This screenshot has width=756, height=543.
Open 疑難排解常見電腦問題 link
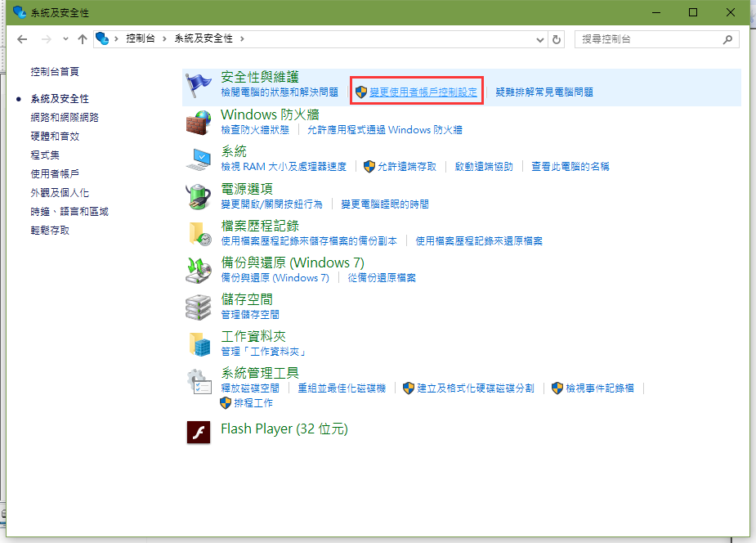544,92
